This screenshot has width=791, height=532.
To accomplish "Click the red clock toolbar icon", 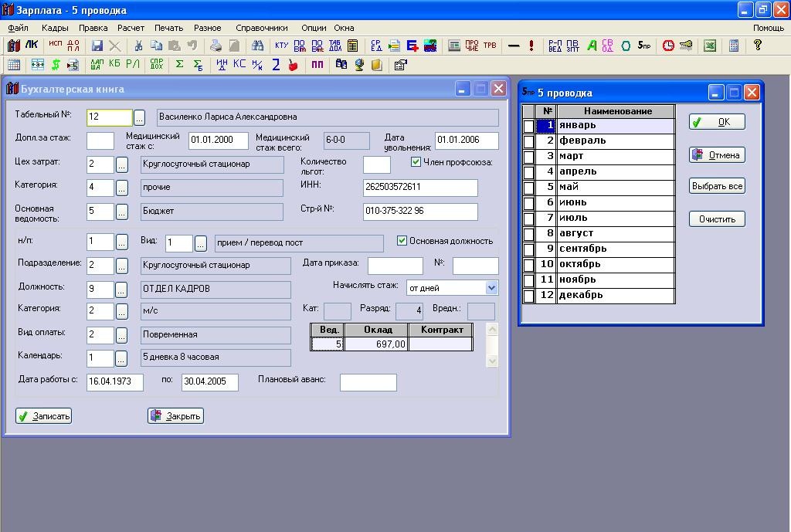I will point(668,46).
